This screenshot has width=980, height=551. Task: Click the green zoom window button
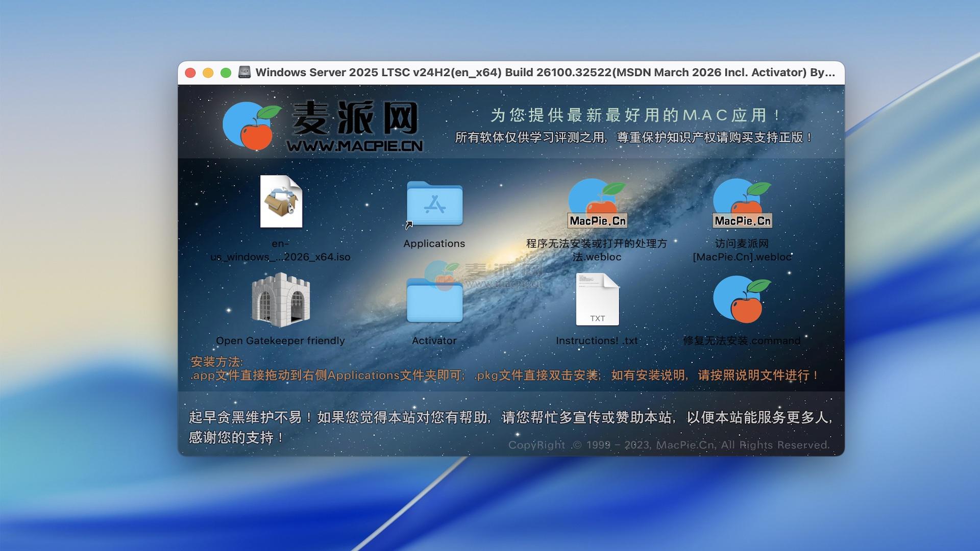(x=226, y=73)
